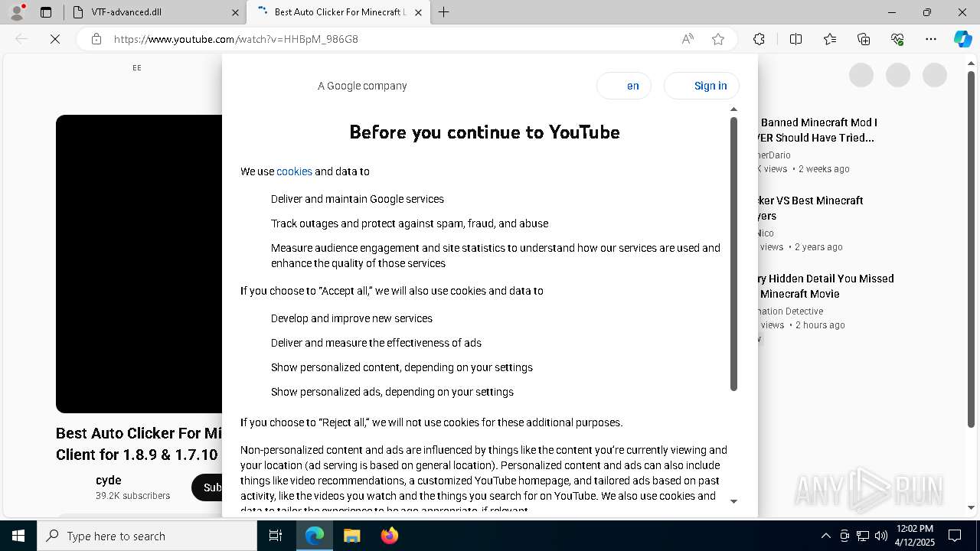Click the black video player area

point(139,264)
